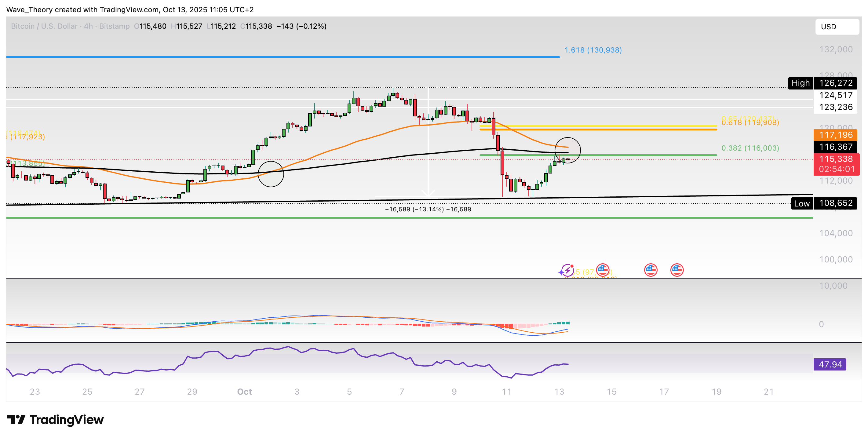The width and height of the screenshot is (868, 438).
Task: Click the -16,589 (-13.14%) measurement label
Action: click(429, 209)
